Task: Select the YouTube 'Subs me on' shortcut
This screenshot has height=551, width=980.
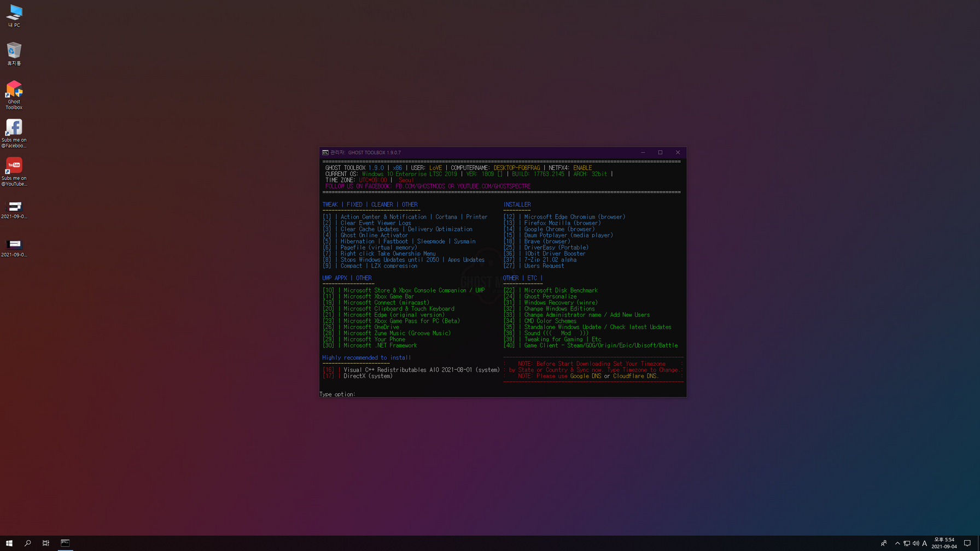Action: (x=14, y=172)
